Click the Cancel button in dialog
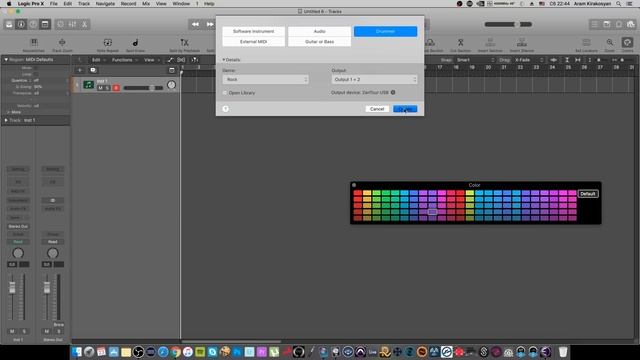The height and width of the screenshot is (360, 640). click(377, 109)
